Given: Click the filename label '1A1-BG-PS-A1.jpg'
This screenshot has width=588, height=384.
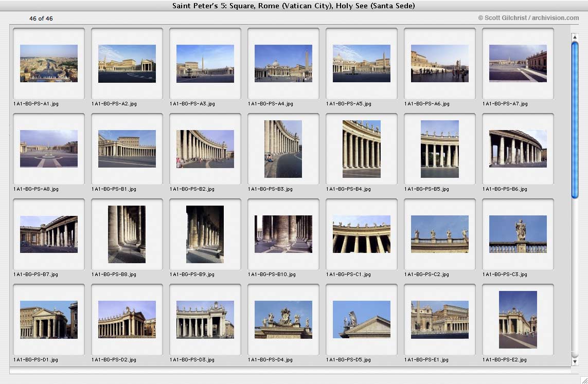Looking at the screenshot, I should coord(36,104).
